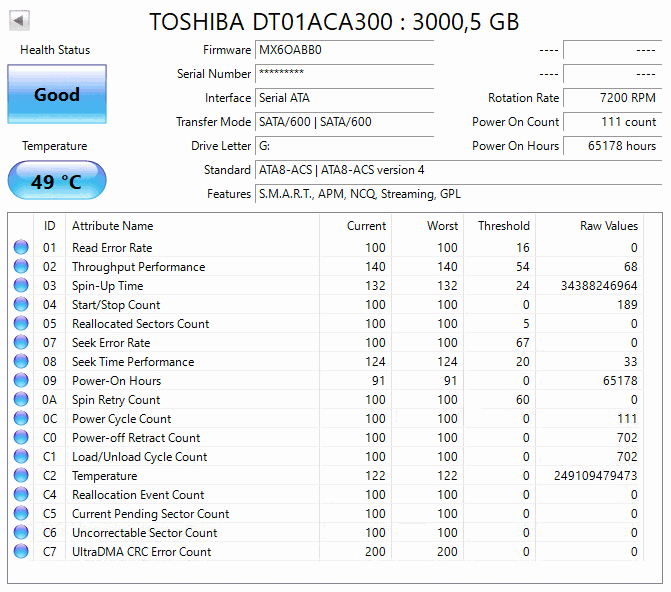This screenshot has width=671, height=592.
Task: Click the back arrow icon
Action: (19, 20)
